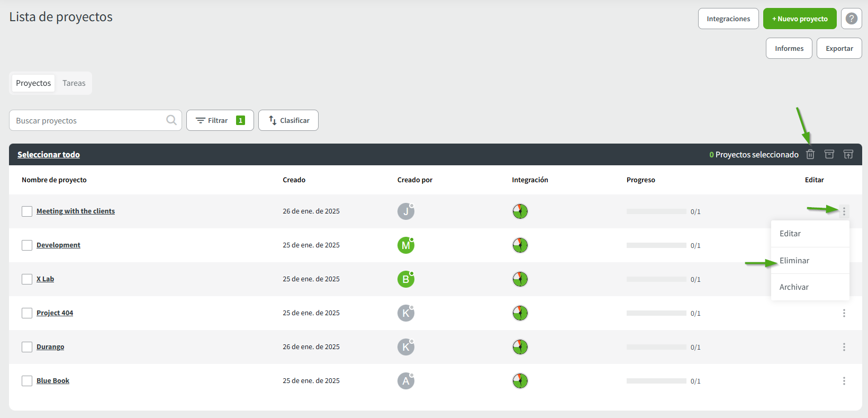Open the Filtrar filter options
Viewport: 868px width, 418px height.
220,120
